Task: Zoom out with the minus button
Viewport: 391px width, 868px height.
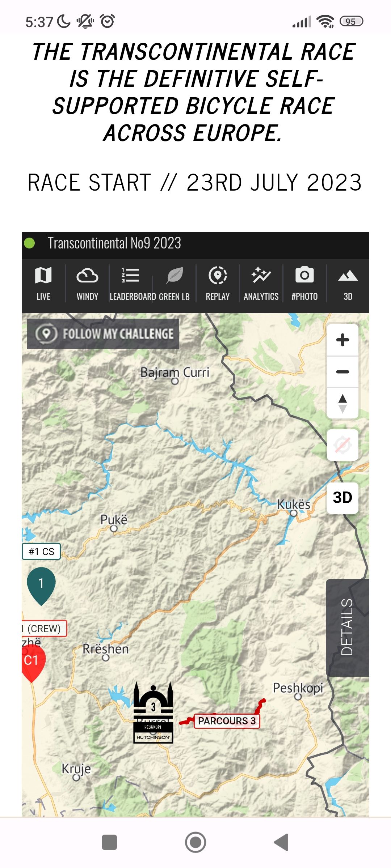Action: coord(342,372)
